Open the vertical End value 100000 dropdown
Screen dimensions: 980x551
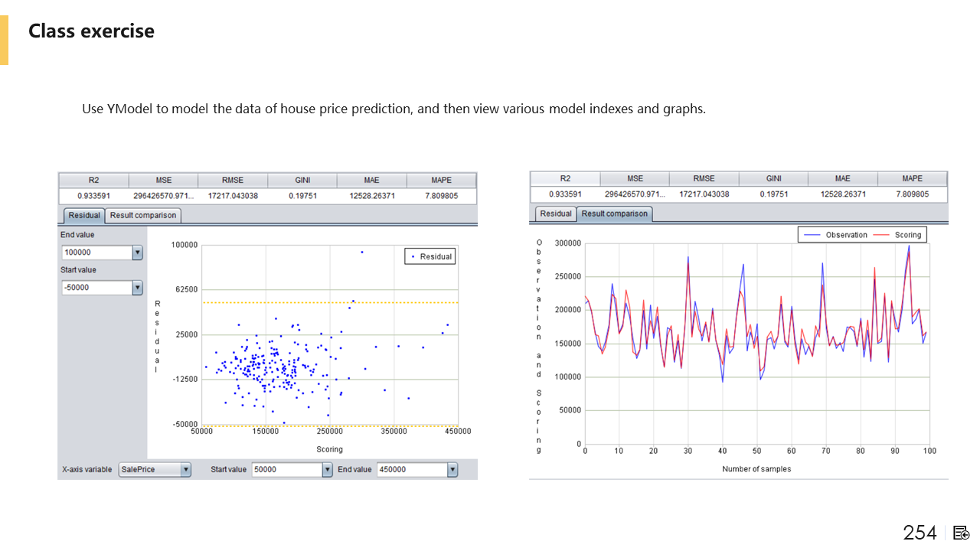pos(137,253)
